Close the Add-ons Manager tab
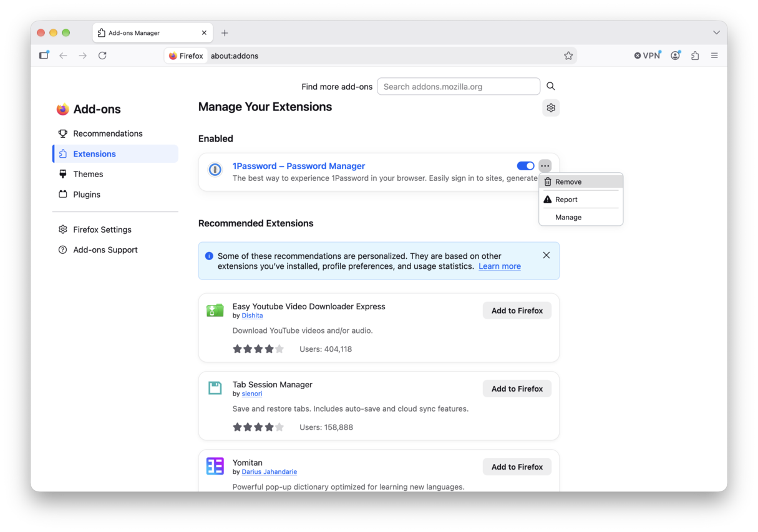The height and width of the screenshot is (532, 758). point(204,33)
